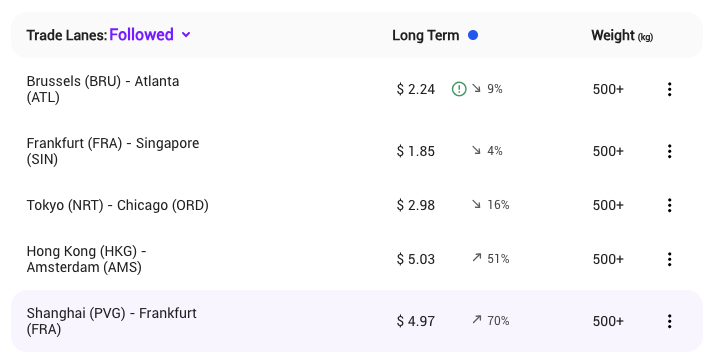Open kebab menu for Brussels - Atlanta lane
The image size is (714, 364).
(669, 89)
